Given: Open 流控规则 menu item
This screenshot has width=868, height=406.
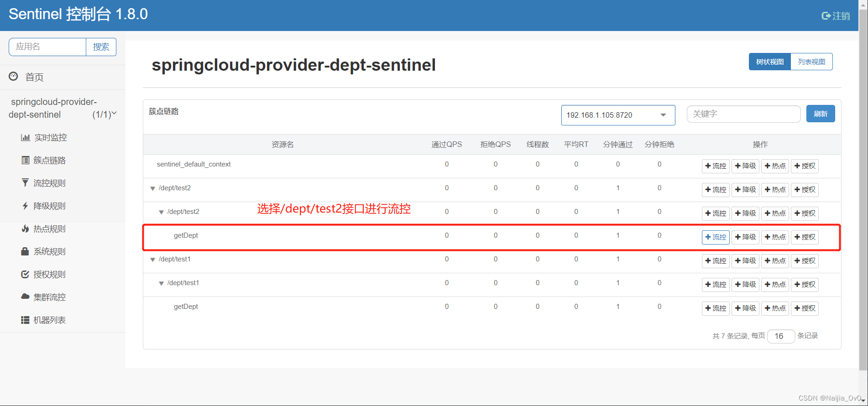Looking at the screenshot, I should (x=49, y=183).
